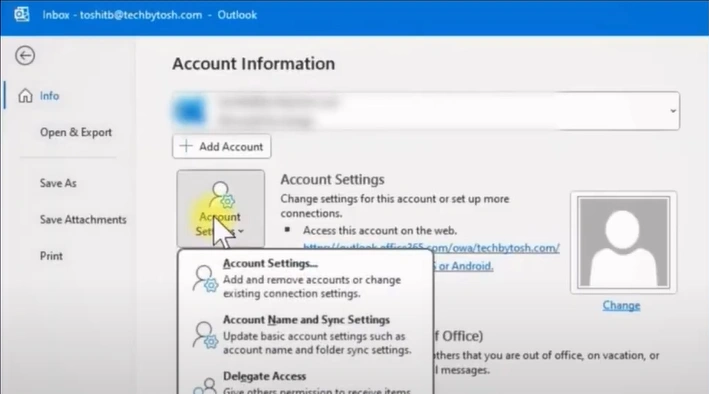Screen dimensions: 709x394
Task: Click the Delegate Access people icon
Action: tap(205, 386)
